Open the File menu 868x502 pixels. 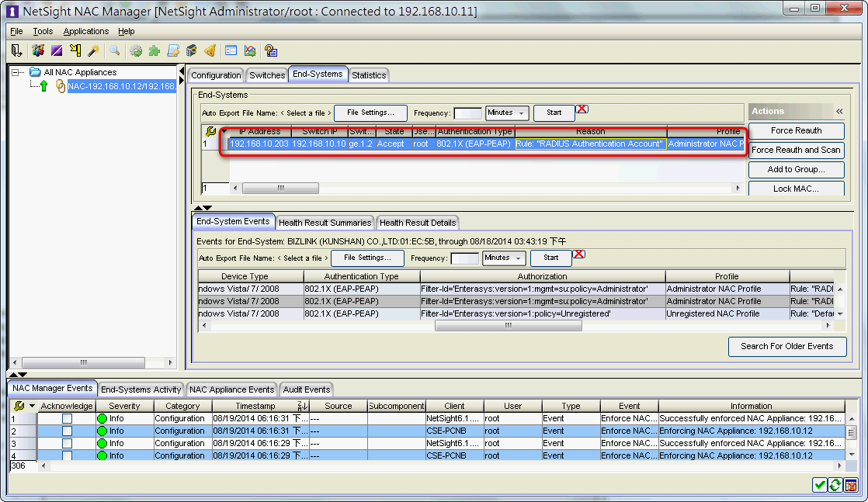pyautogui.click(x=16, y=32)
